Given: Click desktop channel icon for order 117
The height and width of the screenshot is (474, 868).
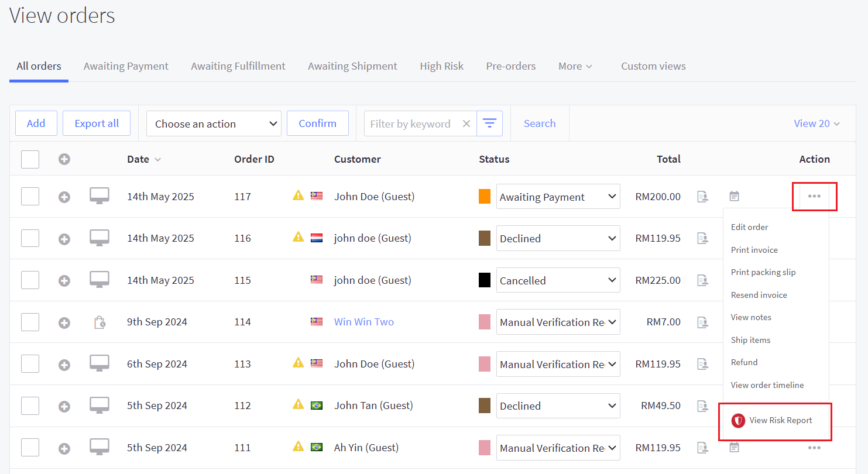Looking at the screenshot, I should click(x=100, y=196).
